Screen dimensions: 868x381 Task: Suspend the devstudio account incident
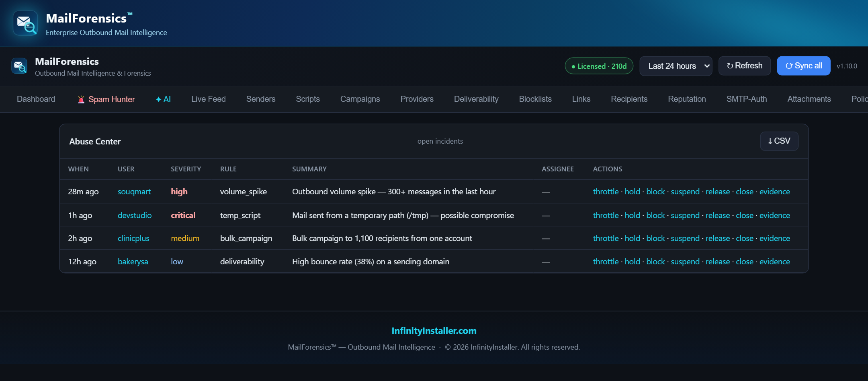point(685,215)
